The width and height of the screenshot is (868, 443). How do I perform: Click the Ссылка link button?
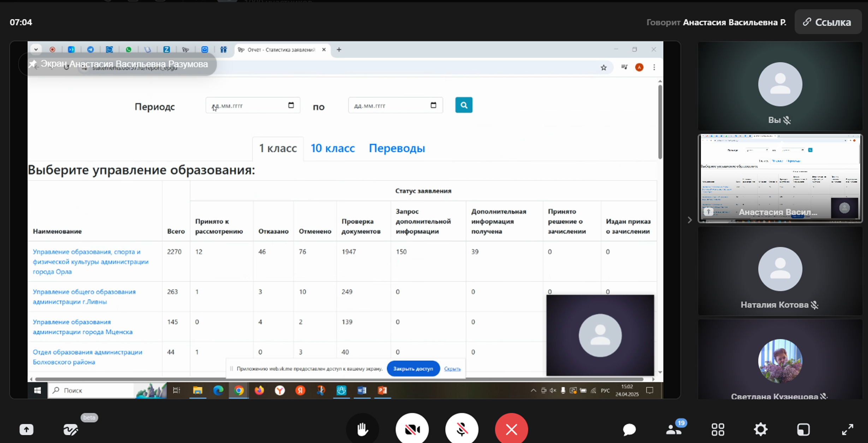coord(828,22)
